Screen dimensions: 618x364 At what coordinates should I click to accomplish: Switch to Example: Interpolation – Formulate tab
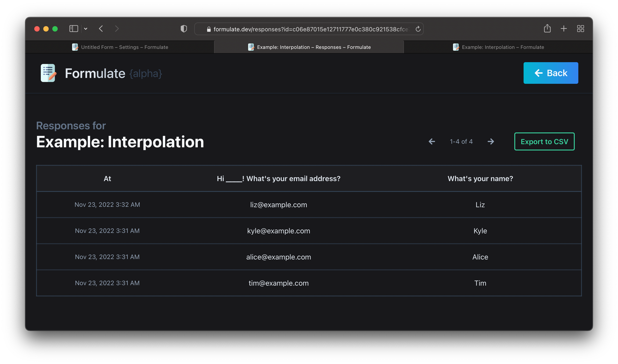point(498,47)
